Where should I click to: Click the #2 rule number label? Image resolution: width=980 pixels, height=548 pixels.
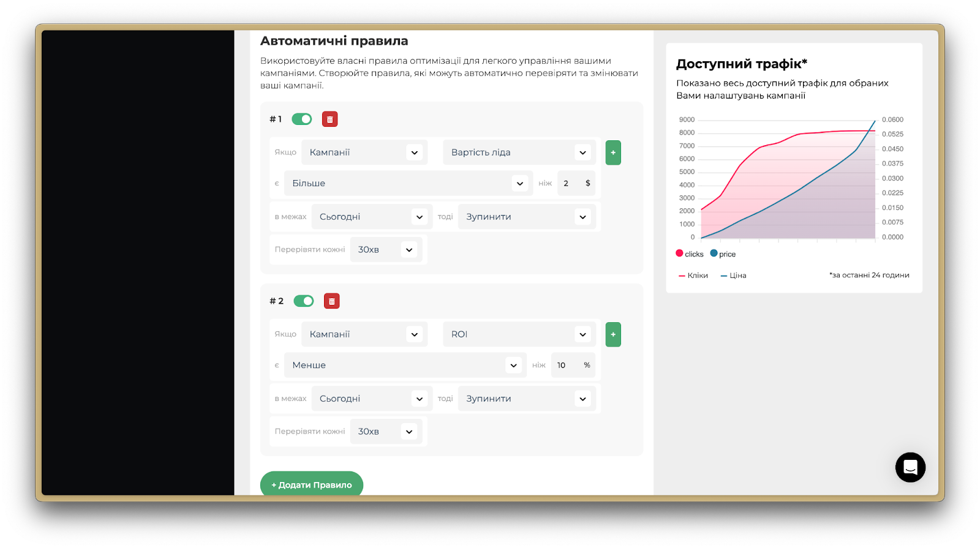tap(277, 301)
